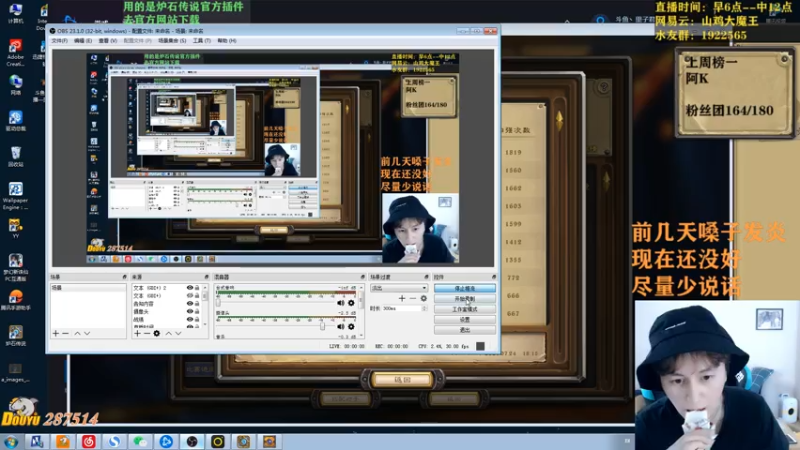Undock the Sources panel
The image size is (800, 450).
point(206,277)
